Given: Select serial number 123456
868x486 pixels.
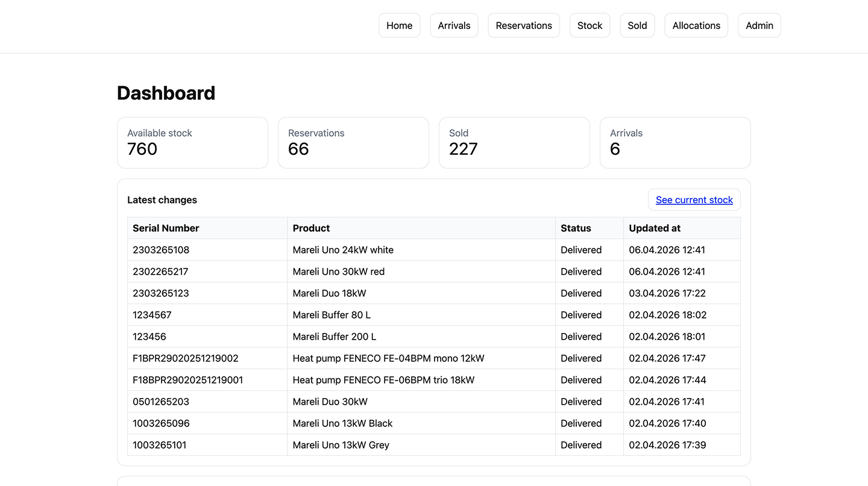Looking at the screenshot, I should click(x=149, y=337).
